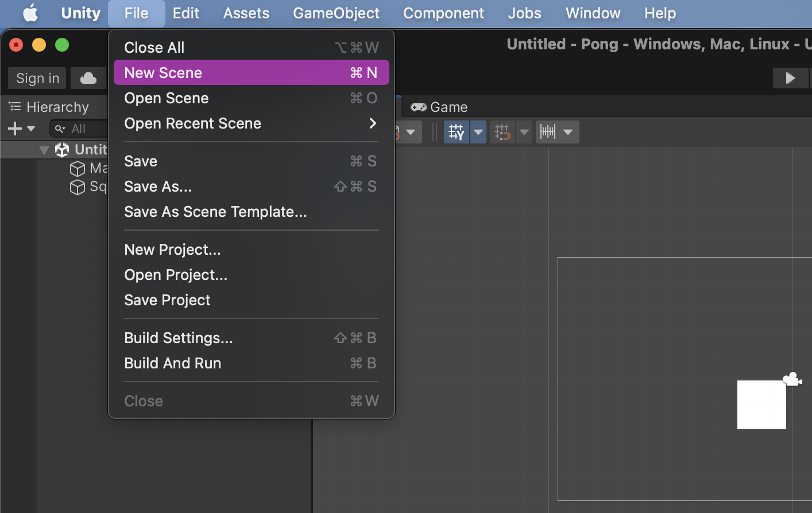Screen dimensions: 812x513
Task: Choose Build And Run menu entry
Action: click(252, 363)
